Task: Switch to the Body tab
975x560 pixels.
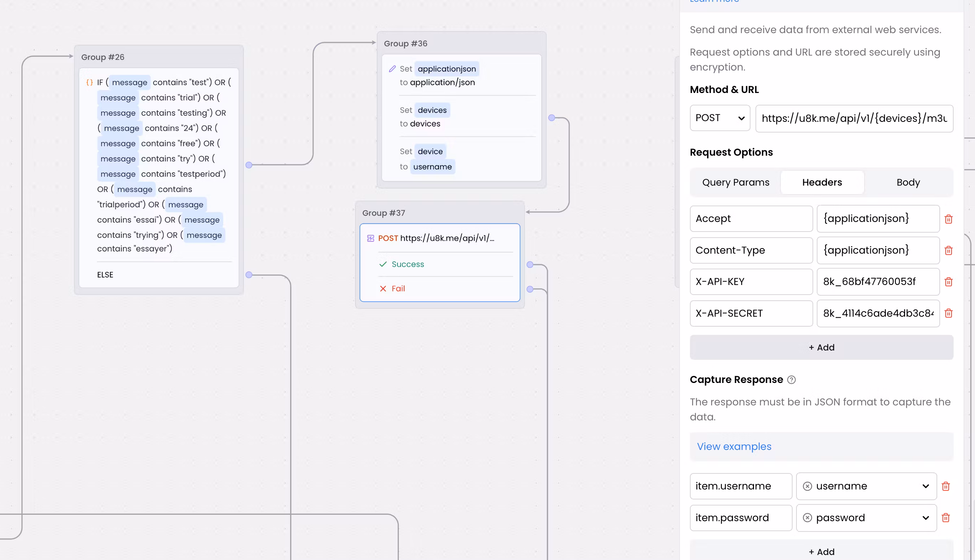Action: (x=908, y=182)
